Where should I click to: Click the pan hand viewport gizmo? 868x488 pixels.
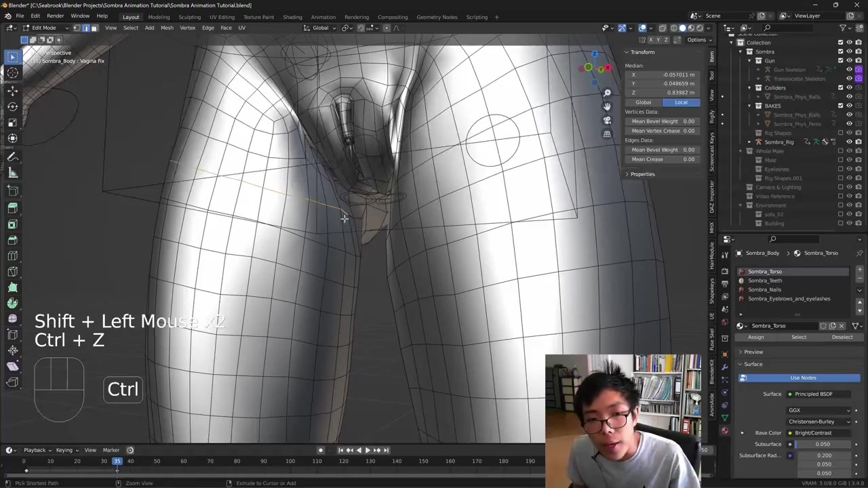pyautogui.click(x=607, y=106)
